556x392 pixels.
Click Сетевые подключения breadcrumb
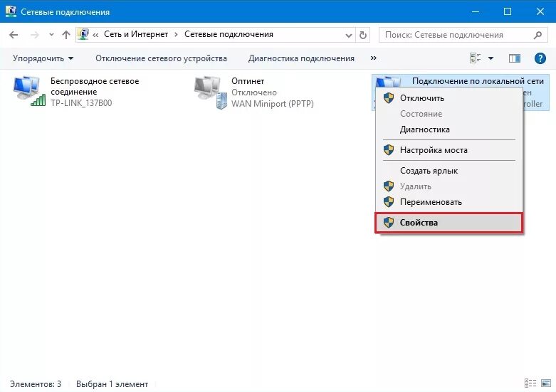(x=229, y=34)
